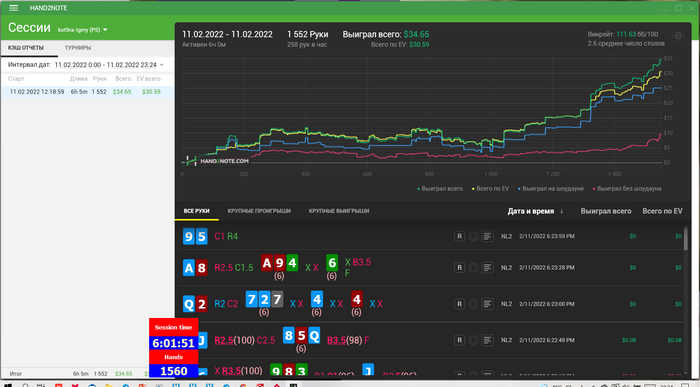Expand the 'Интервал дат' date range dropdown
The width and height of the screenshot is (700, 387).
[x=162, y=65]
